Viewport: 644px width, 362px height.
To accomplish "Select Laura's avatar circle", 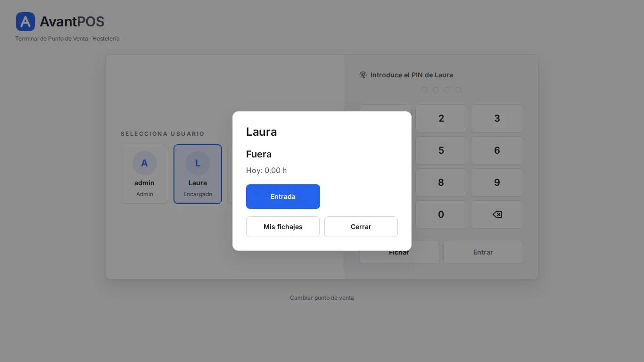I will tap(198, 163).
